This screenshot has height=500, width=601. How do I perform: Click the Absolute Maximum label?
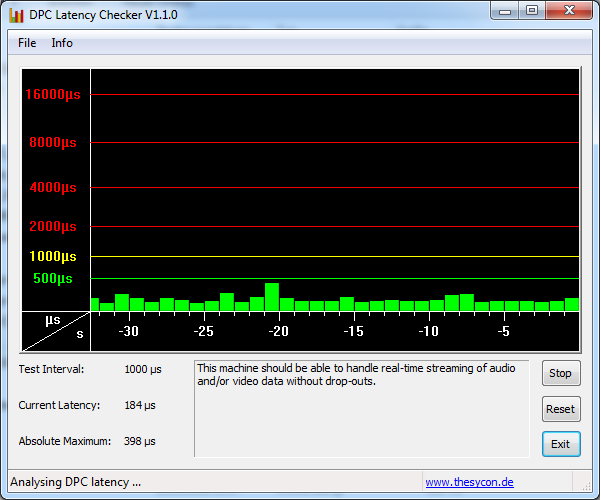click(65, 441)
